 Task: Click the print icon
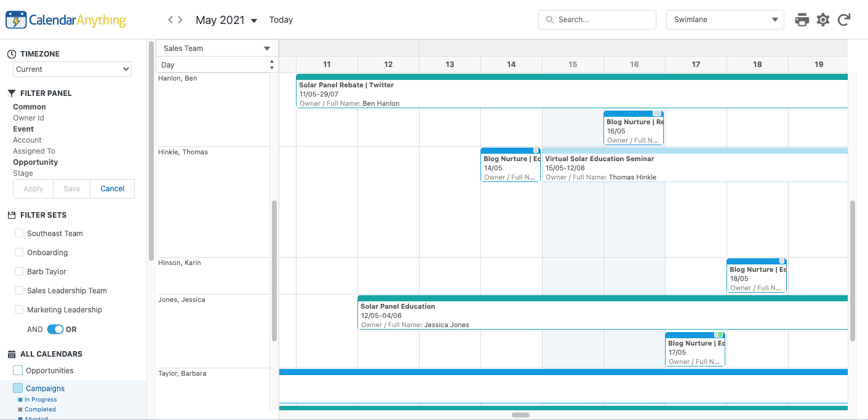click(802, 20)
